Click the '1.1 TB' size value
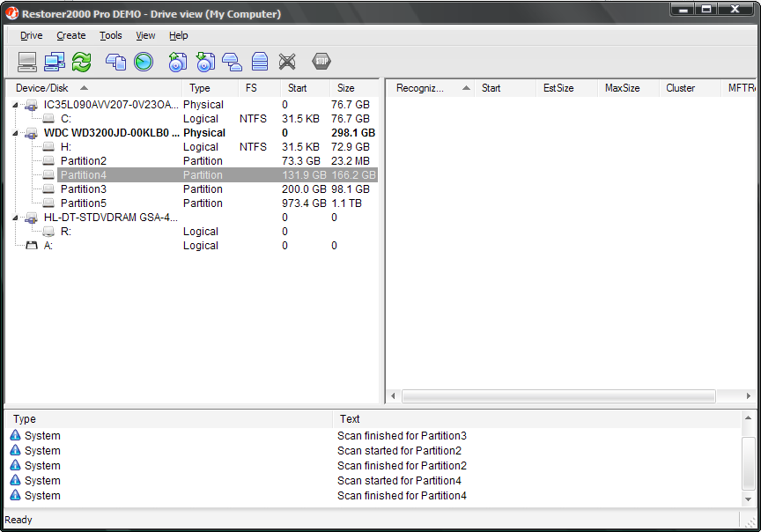 (346, 203)
